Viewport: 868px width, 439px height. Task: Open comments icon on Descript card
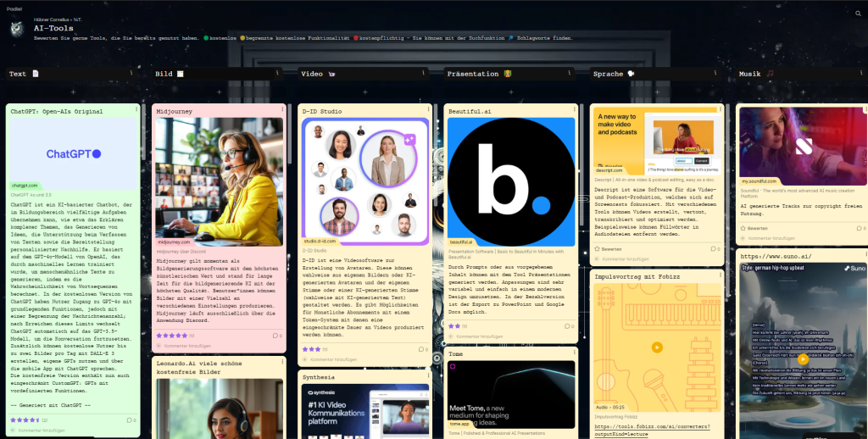tap(715, 249)
